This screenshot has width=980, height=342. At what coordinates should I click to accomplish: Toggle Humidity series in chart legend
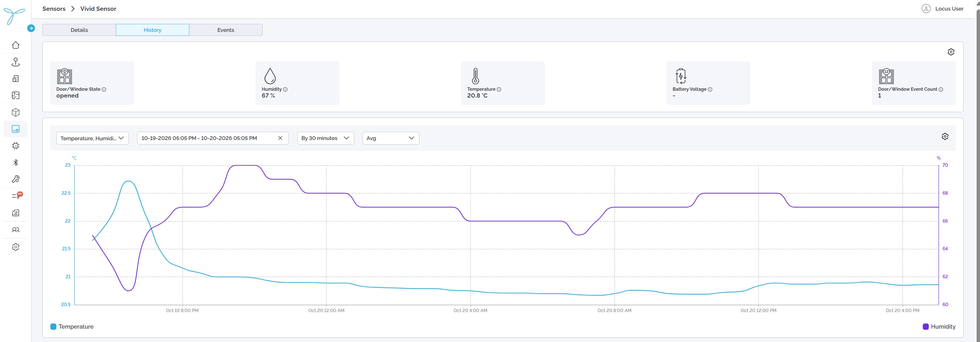[939, 327]
